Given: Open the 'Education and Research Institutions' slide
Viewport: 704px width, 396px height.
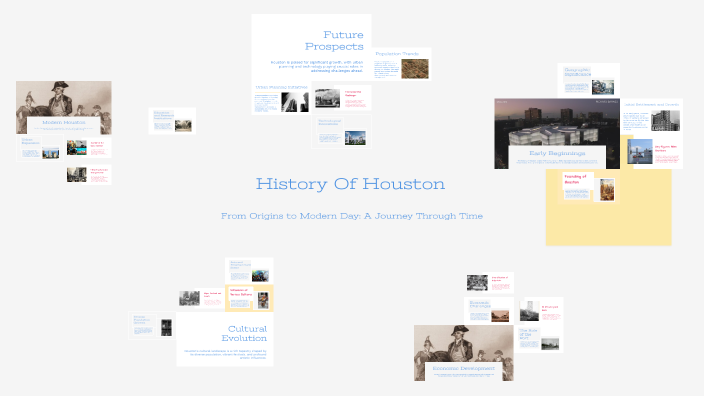Looking at the screenshot, I should pos(172,121).
